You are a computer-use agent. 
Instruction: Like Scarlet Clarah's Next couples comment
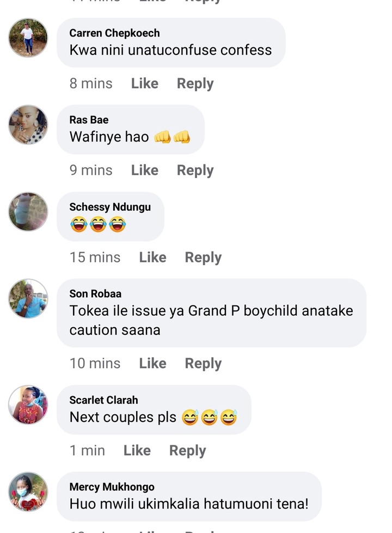(x=137, y=450)
